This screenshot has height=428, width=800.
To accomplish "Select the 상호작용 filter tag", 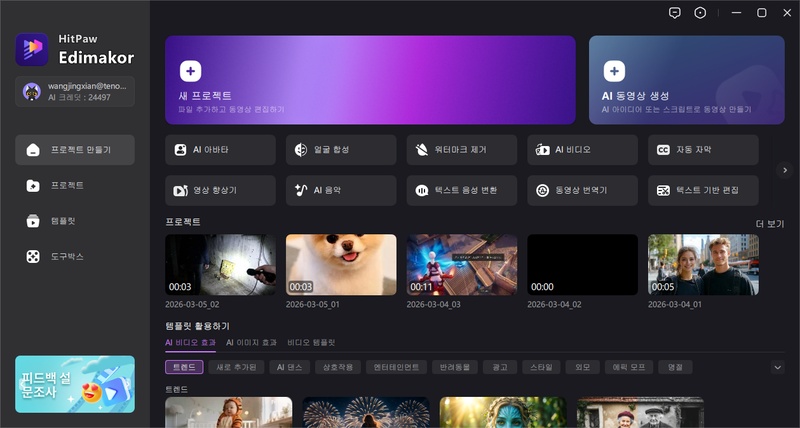I will [338, 367].
